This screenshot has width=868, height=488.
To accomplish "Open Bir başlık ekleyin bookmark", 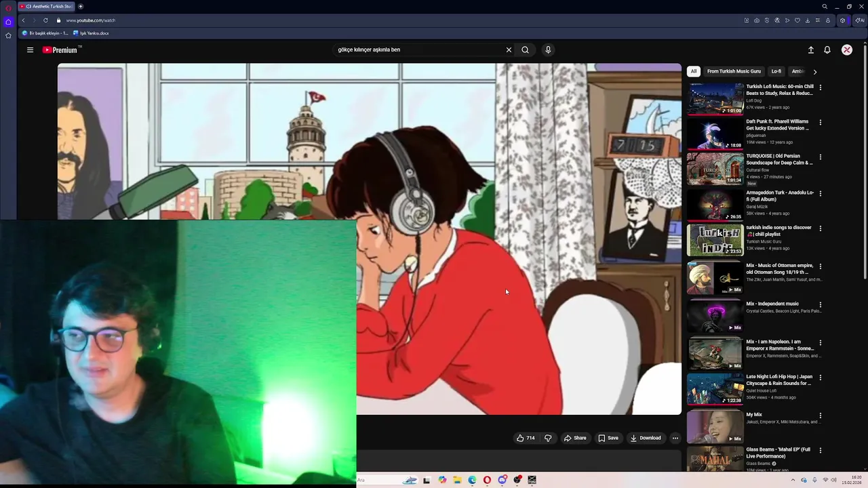I will (x=45, y=33).
